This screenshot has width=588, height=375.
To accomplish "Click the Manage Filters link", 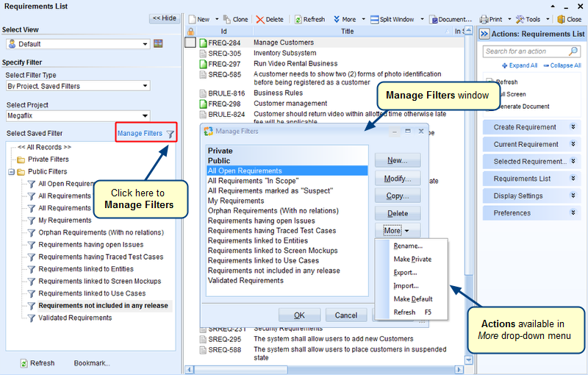I will point(140,134).
